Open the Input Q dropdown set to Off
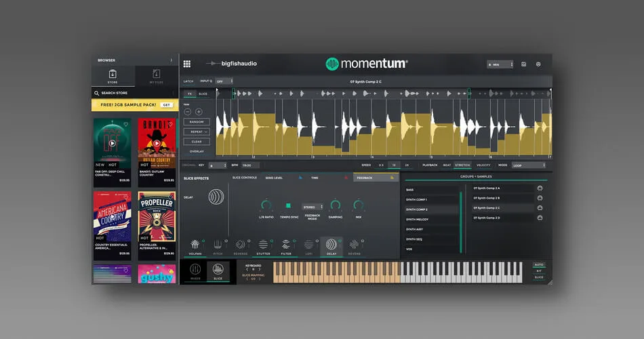644x339 pixels. [x=224, y=81]
